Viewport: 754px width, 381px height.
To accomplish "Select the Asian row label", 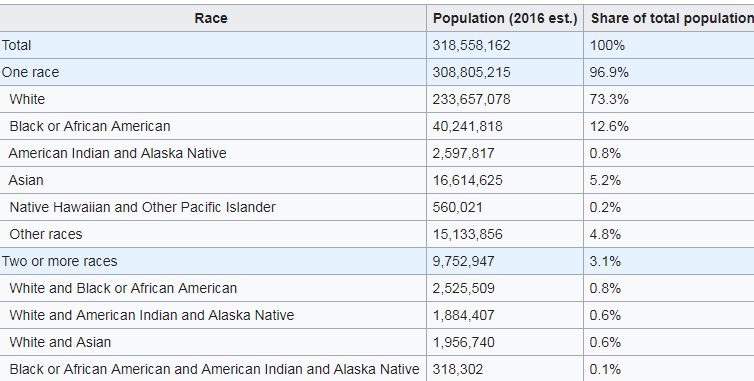I will pos(26,180).
